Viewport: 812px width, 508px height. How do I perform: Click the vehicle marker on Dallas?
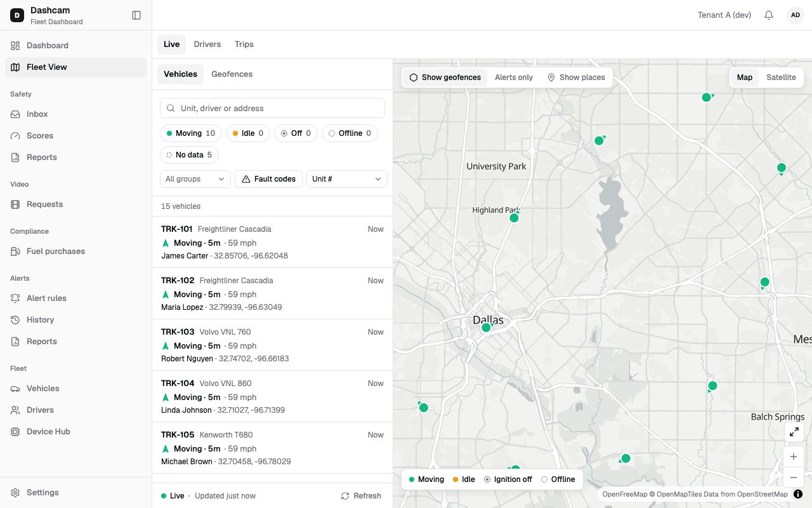[x=486, y=328]
